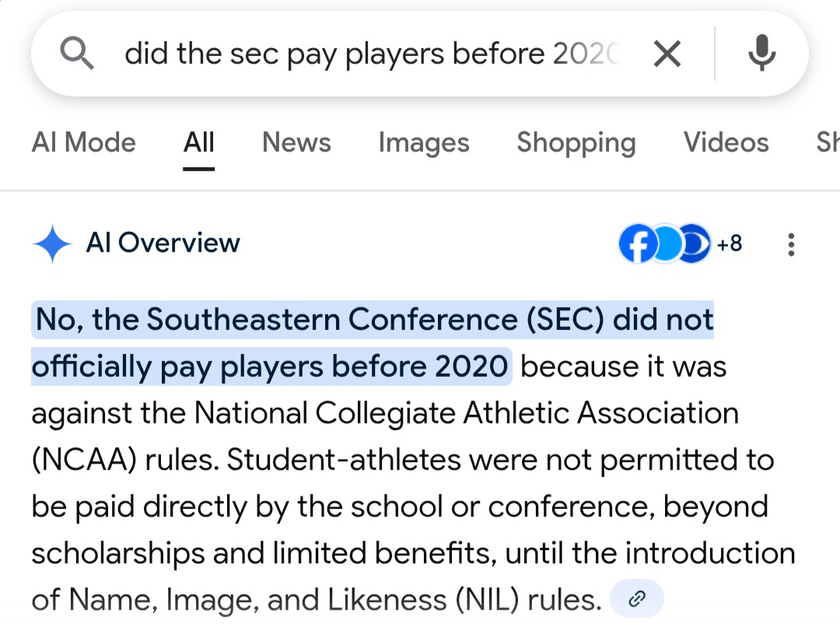840x632 pixels.
Task: Open AI Overview three-dot options menu
Action: click(x=791, y=244)
